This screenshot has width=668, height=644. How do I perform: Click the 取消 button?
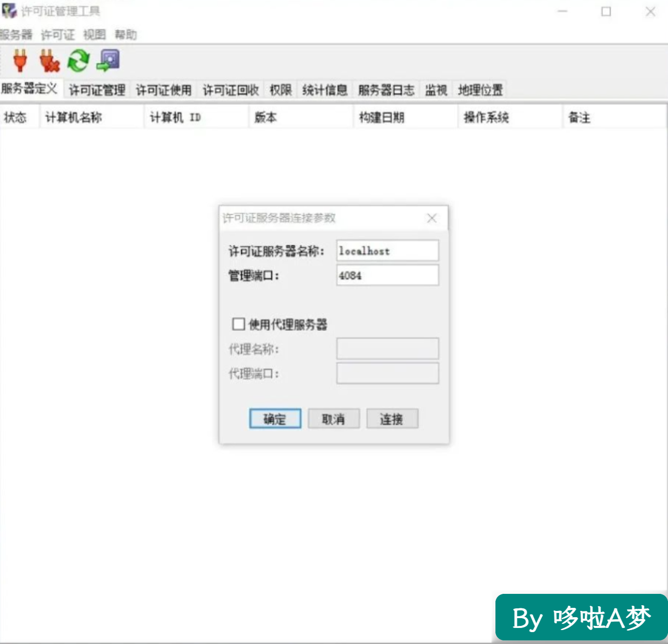click(x=333, y=419)
